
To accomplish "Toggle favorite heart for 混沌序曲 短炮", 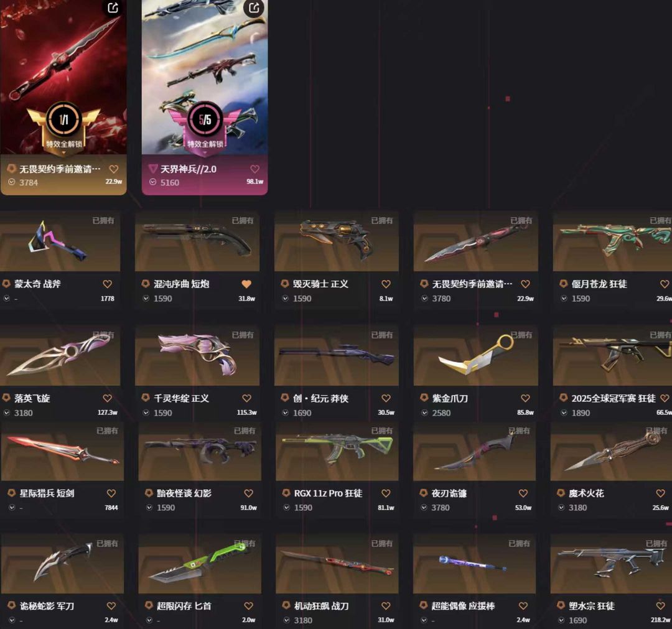I will (246, 284).
